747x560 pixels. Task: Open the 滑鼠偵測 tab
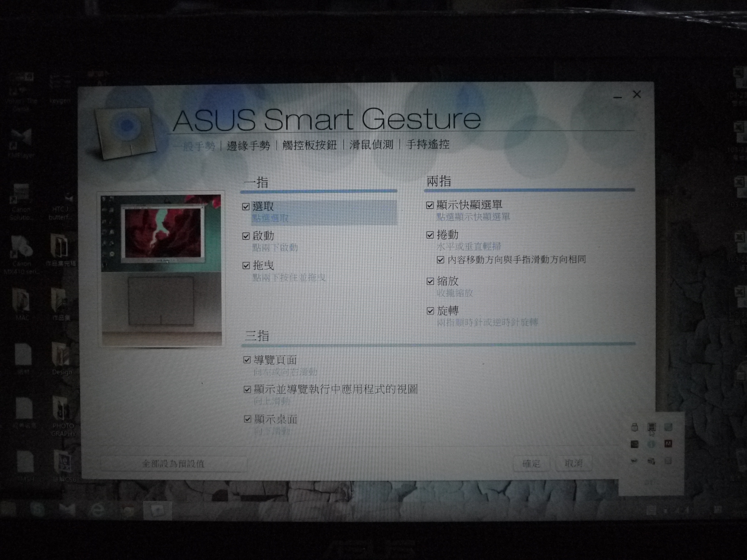(x=371, y=145)
